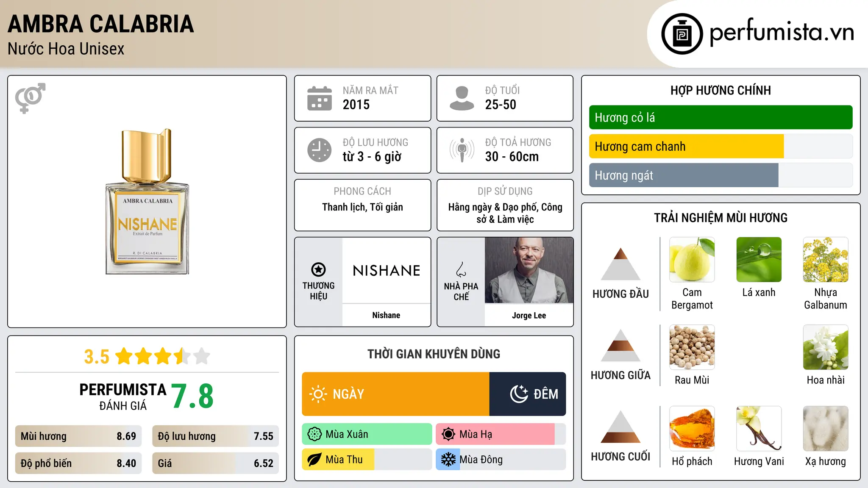Click the unisex gender symbol icon
Viewport: 868px width, 488px height.
pyautogui.click(x=30, y=98)
